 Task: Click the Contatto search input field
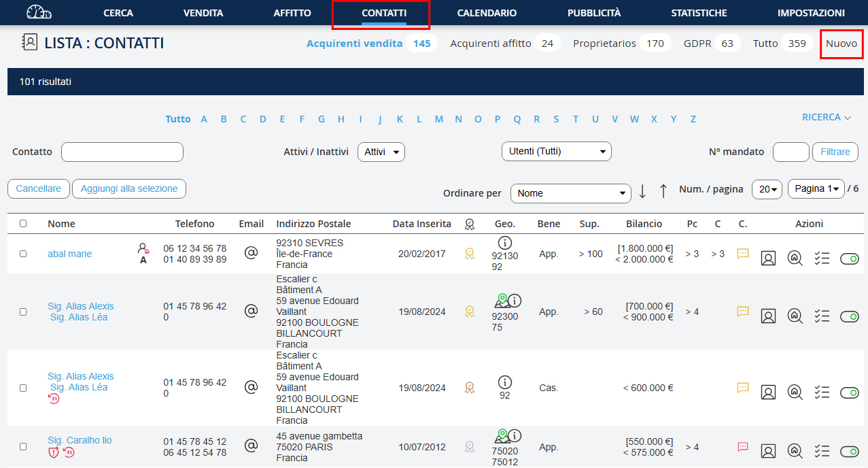(122, 152)
